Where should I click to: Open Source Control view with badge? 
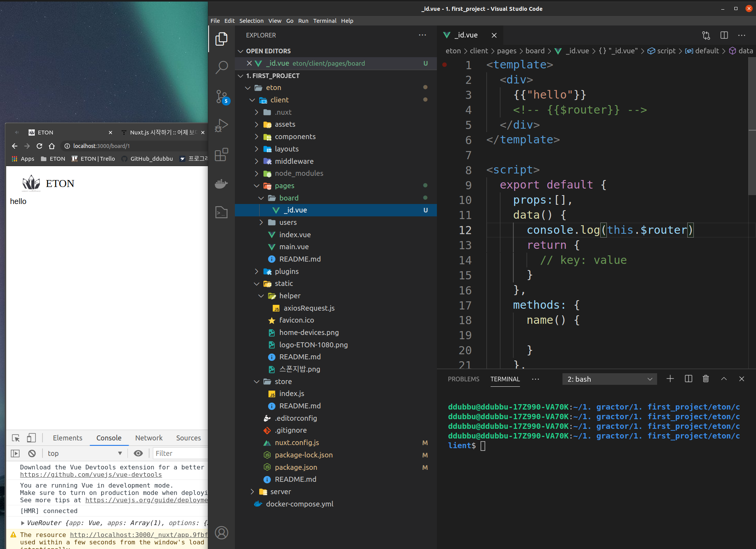(x=221, y=97)
